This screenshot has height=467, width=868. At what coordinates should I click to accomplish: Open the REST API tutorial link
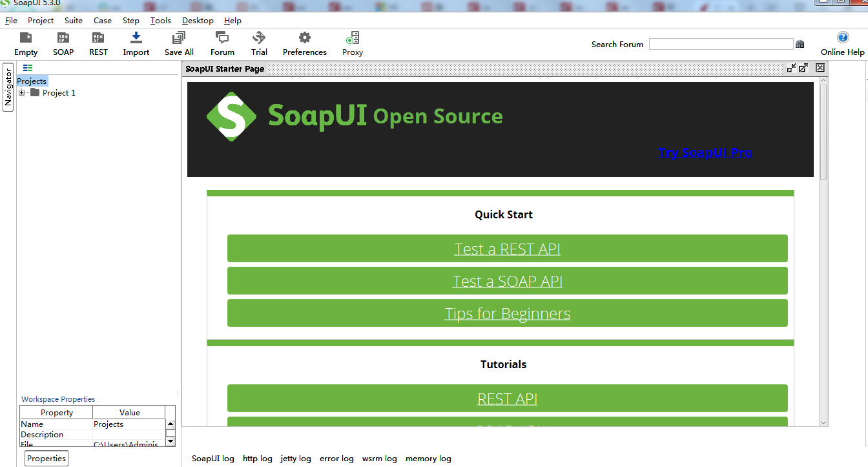point(507,399)
